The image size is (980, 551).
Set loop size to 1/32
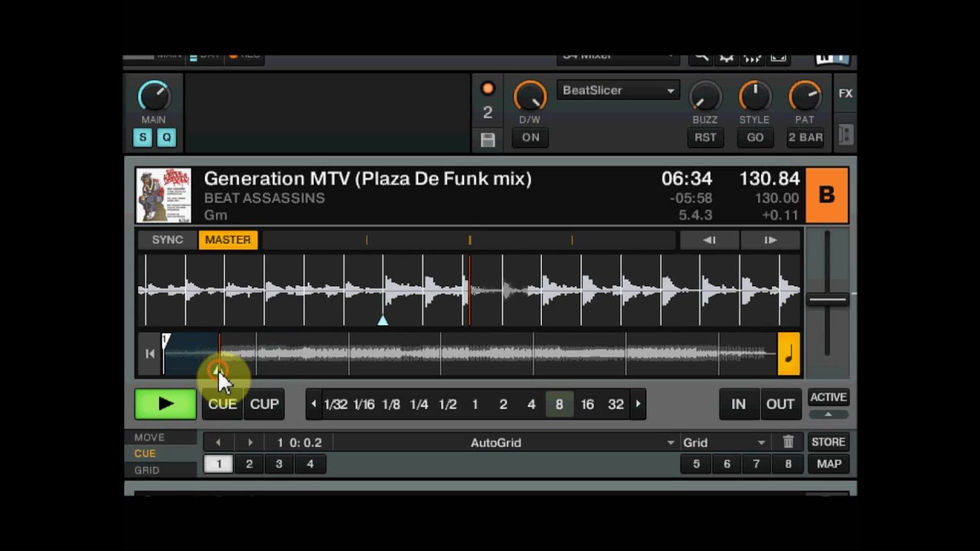(x=335, y=404)
